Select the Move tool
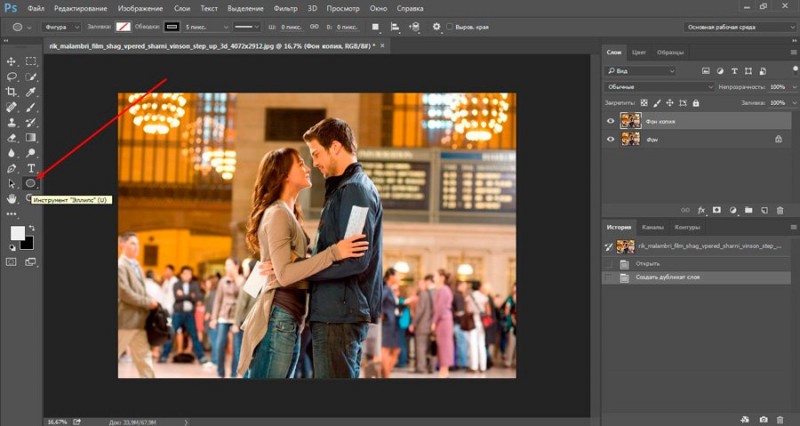This screenshot has width=800, height=426. (11, 62)
